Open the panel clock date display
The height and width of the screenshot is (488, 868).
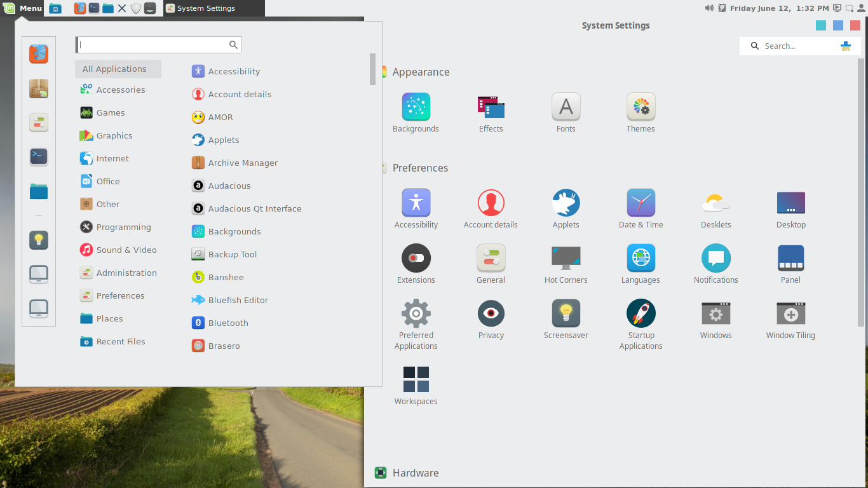point(779,8)
